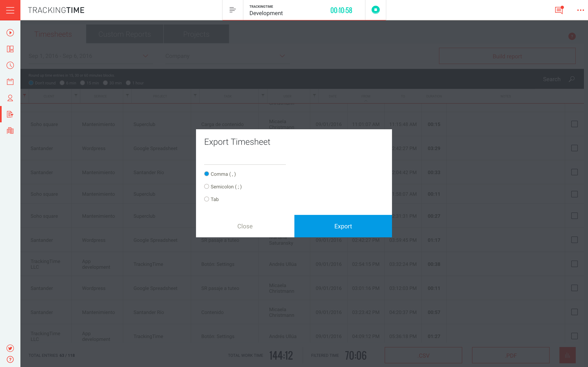Select Comma separator option
Viewport: 588px width, 367px height.
(207, 174)
